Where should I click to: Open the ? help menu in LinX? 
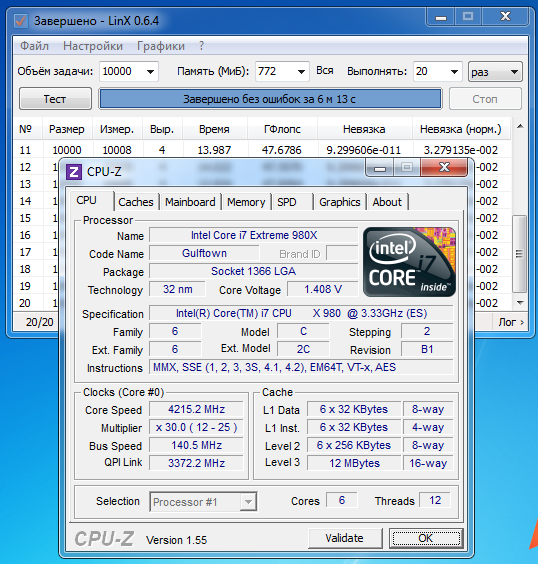(201, 46)
